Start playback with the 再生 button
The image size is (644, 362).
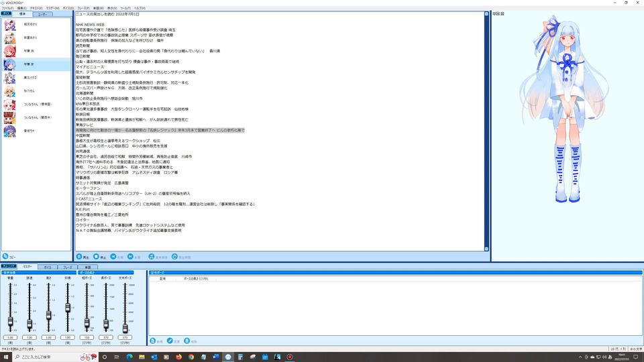click(x=83, y=257)
